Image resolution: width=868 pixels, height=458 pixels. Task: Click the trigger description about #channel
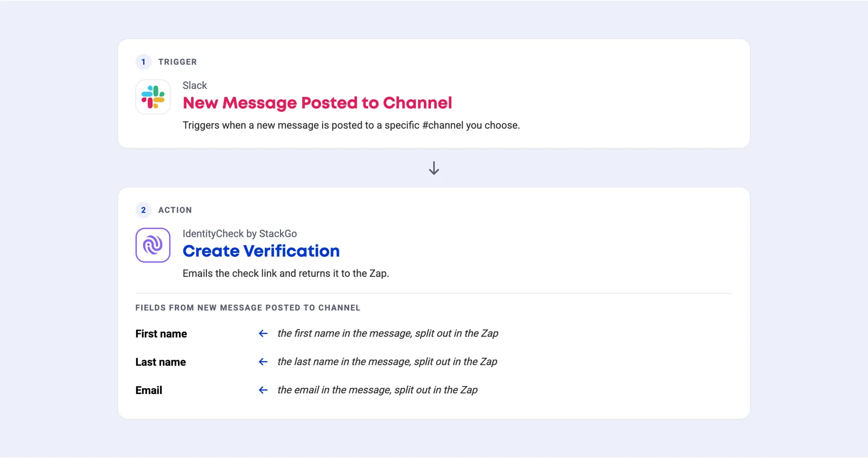click(x=351, y=125)
